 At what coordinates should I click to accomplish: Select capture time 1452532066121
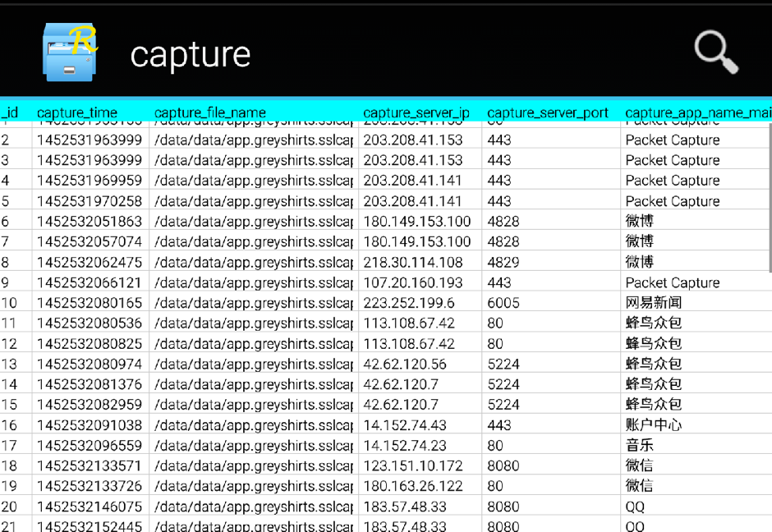[x=90, y=282]
